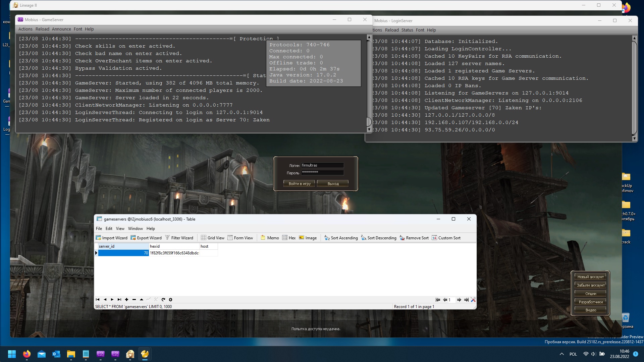Add a new record with plus icon
The height and width of the screenshot is (362, 644).
pos(127,300)
